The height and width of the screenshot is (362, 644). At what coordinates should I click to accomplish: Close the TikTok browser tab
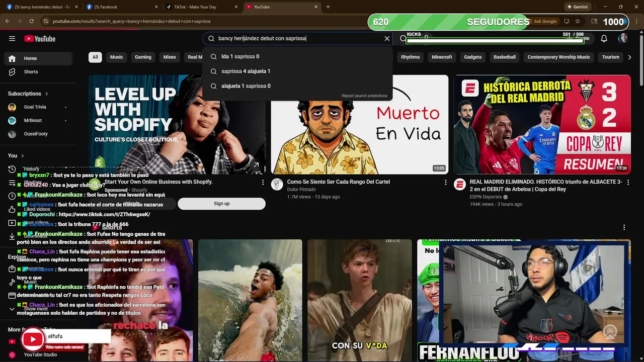236,7
